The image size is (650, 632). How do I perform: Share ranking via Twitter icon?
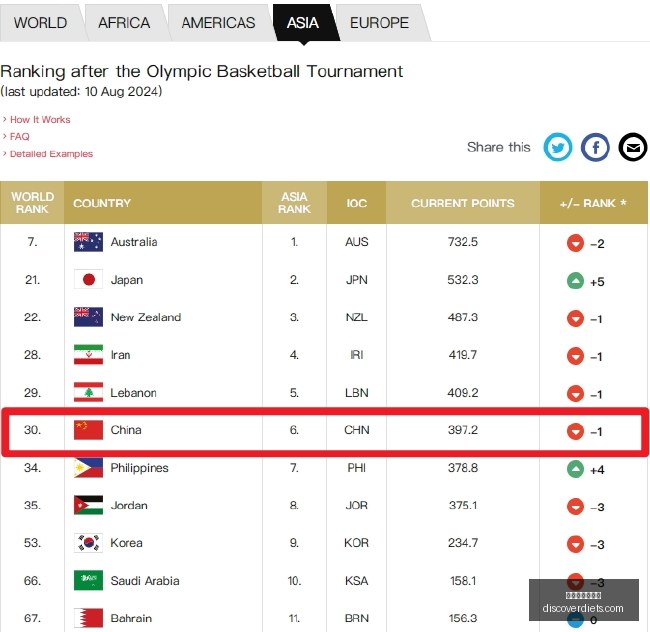pos(558,147)
